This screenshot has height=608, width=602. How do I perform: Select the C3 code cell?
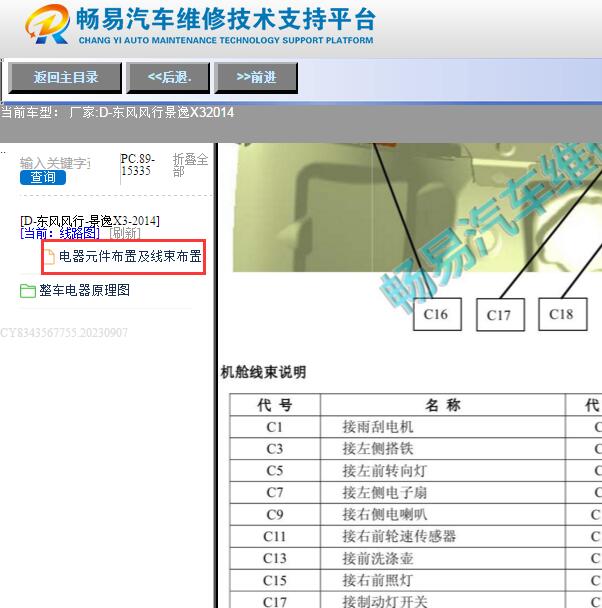[275, 449]
